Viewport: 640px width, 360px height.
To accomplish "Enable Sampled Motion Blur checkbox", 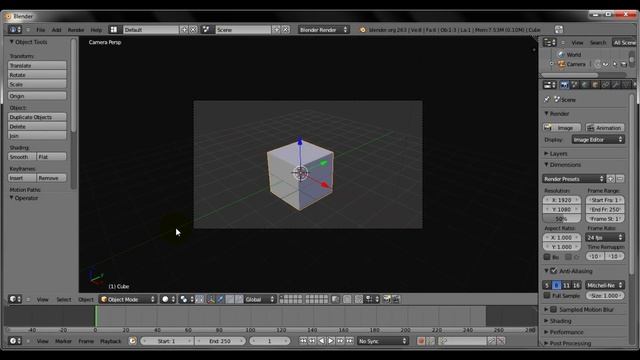I will [553, 309].
